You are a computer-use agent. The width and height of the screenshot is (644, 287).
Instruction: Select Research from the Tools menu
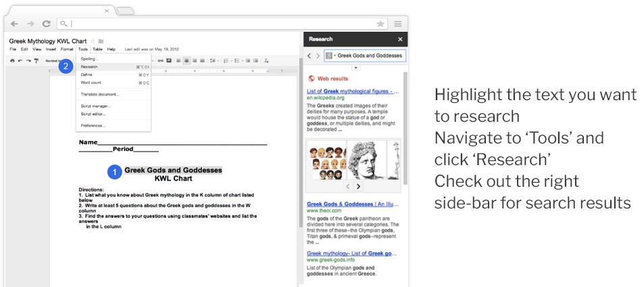(x=89, y=67)
